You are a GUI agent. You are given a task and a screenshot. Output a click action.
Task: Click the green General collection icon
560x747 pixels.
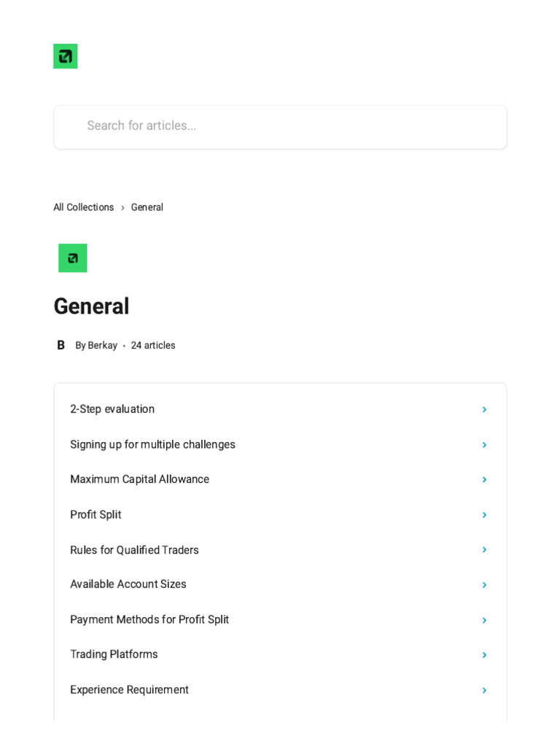pyautogui.click(x=73, y=258)
